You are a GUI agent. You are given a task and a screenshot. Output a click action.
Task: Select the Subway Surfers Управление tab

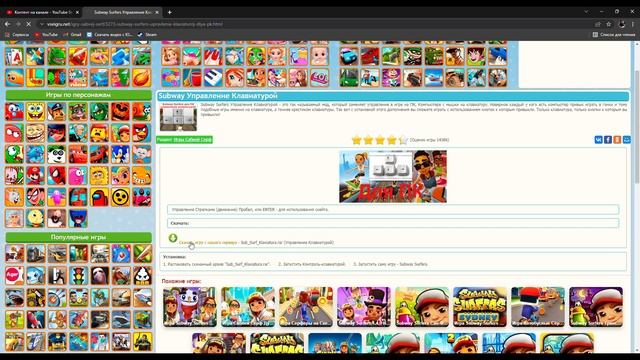122,12
